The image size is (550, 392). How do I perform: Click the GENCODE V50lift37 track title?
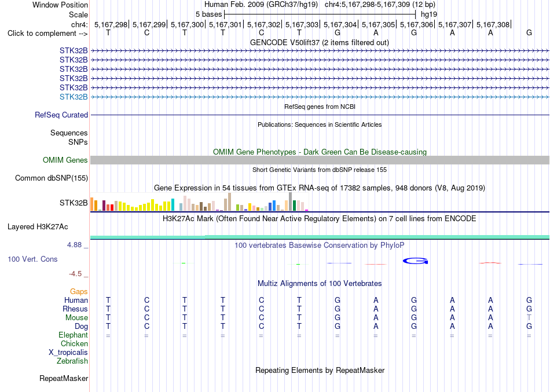click(x=319, y=42)
